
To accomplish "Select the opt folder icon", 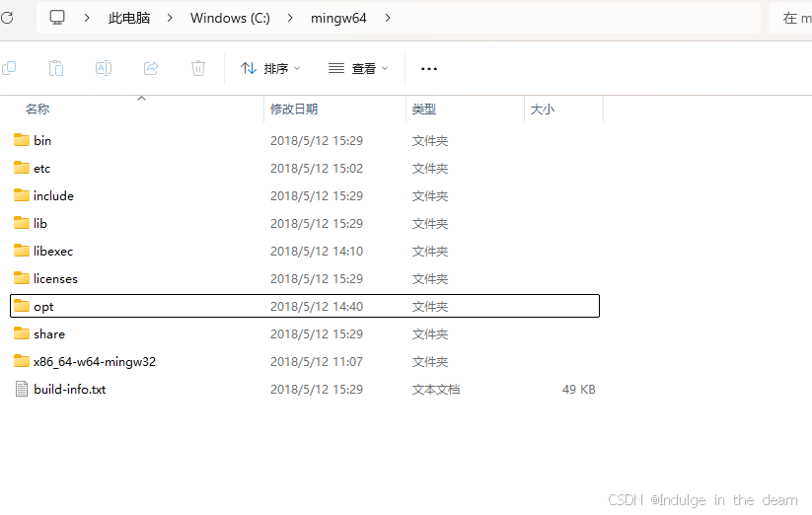I will (x=22, y=306).
